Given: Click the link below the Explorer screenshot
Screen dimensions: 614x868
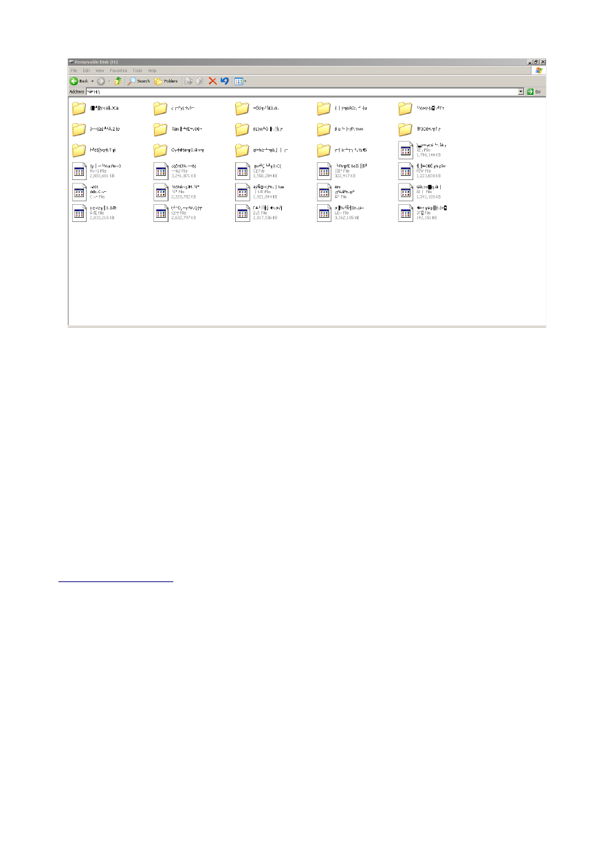Looking at the screenshot, I should pyautogui.click(x=115, y=581).
